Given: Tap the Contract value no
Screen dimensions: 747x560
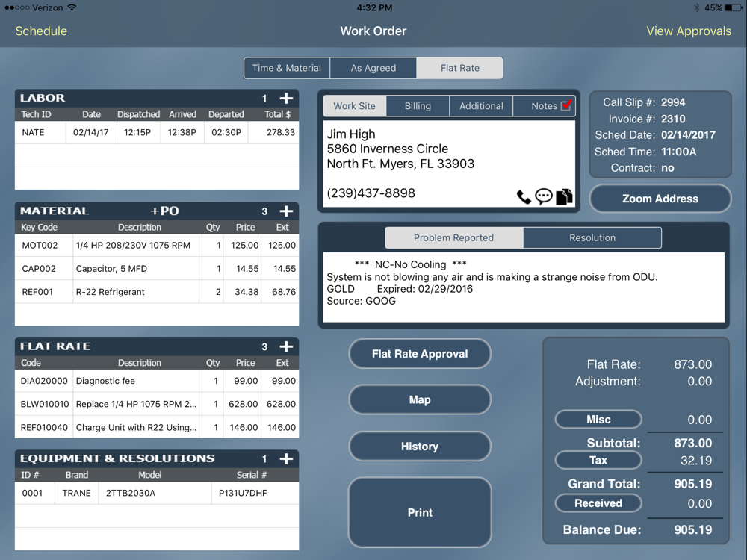Looking at the screenshot, I should click(667, 167).
